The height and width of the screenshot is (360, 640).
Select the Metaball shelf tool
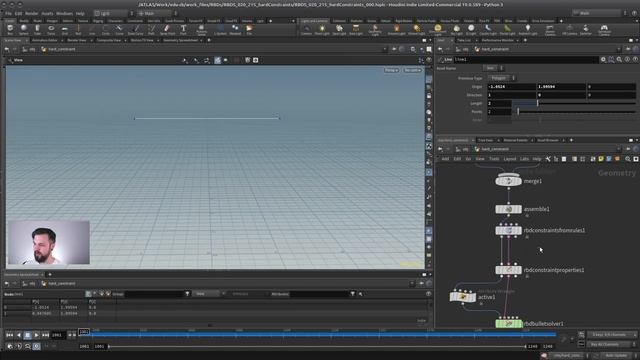(235, 29)
